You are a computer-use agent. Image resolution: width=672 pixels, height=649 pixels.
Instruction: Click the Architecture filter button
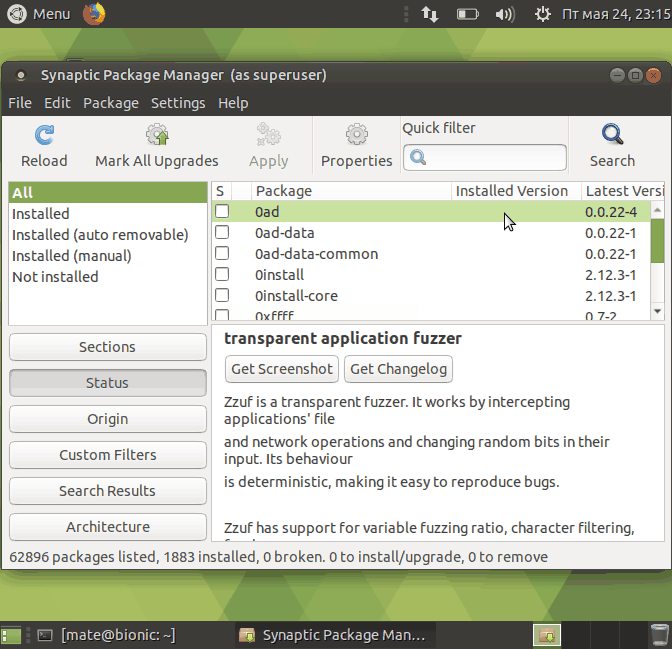coord(108,527)
